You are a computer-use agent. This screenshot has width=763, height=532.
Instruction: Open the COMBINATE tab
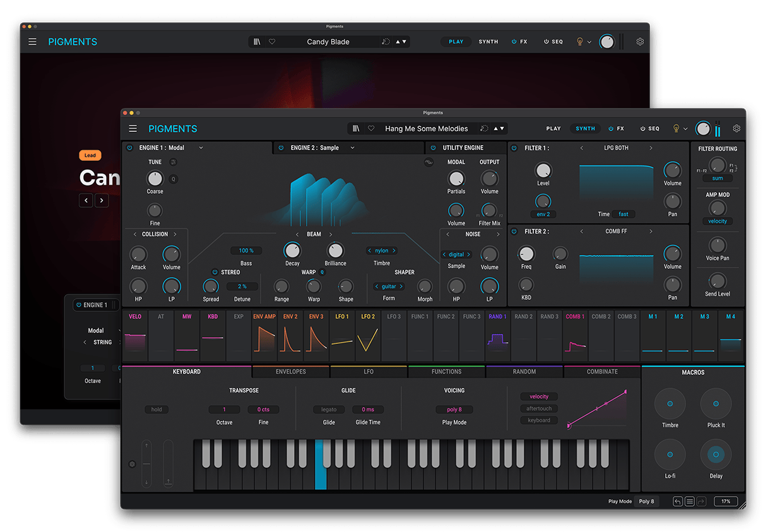[602, 372]
